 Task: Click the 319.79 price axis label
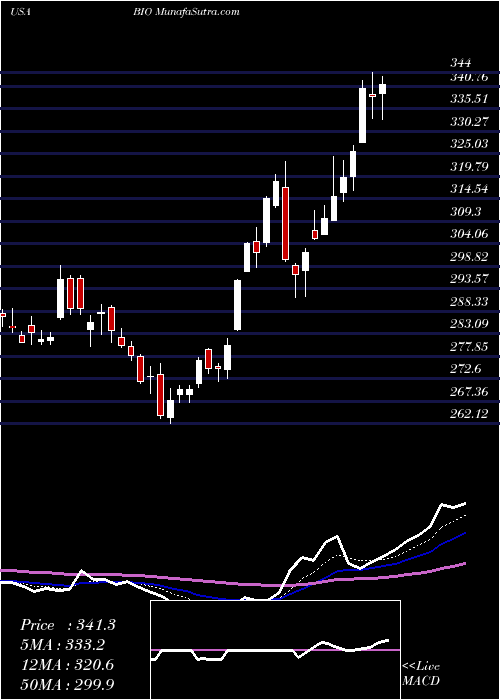coord(469,167)
